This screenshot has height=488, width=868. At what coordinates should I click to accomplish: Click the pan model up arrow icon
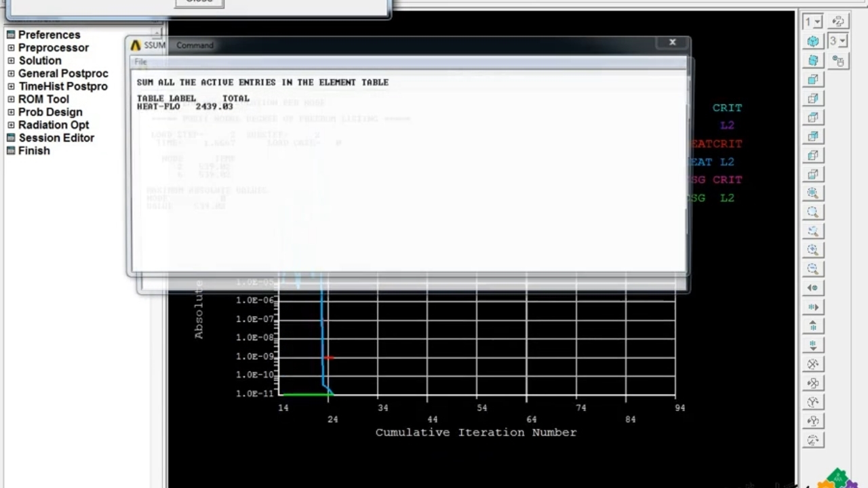coord(813,326)
